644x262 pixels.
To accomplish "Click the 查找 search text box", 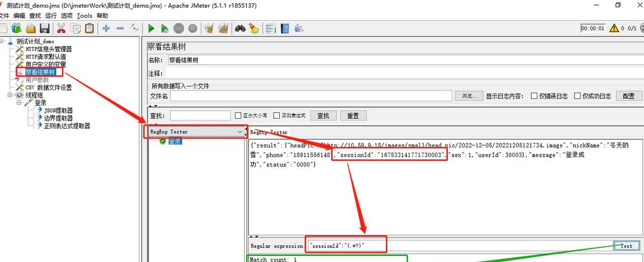I will [x=200, y=116].
